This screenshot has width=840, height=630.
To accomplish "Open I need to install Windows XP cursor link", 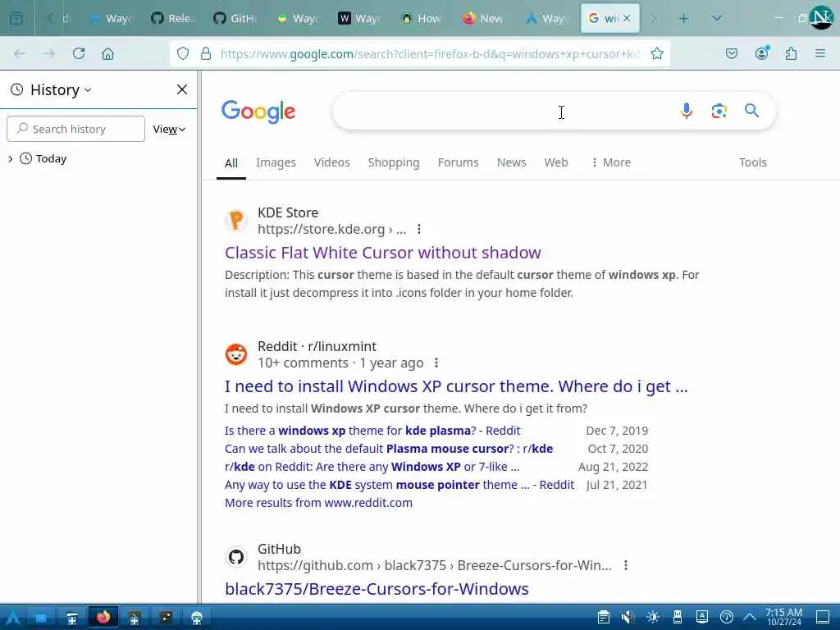I will (x=456, y=386).
